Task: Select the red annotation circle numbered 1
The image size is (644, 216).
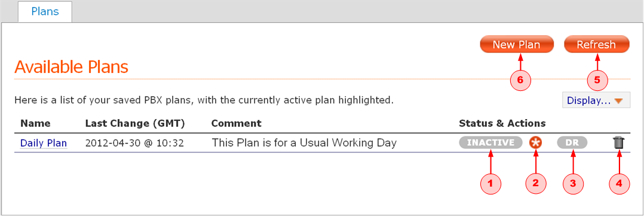Action: coord(491,183)
